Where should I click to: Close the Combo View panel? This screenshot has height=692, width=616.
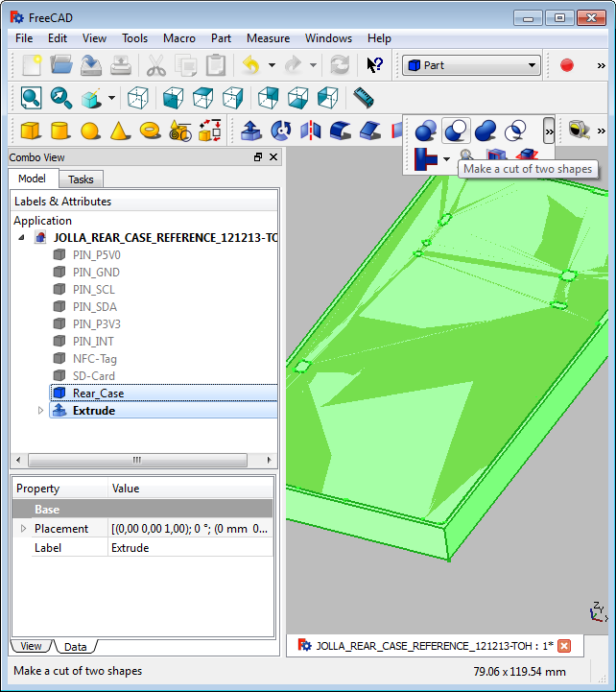tap(273, 157)
